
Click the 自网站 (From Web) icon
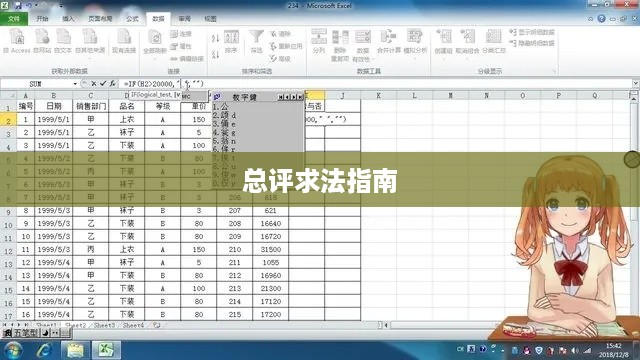pyautogui.click(x=42, y=41)
